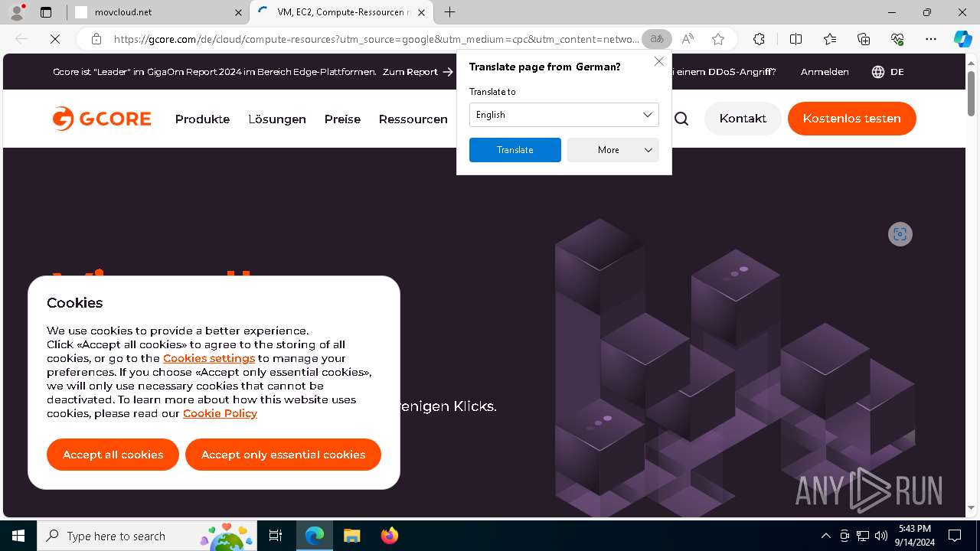Open the notification center icon

click(x=955, y=536)
